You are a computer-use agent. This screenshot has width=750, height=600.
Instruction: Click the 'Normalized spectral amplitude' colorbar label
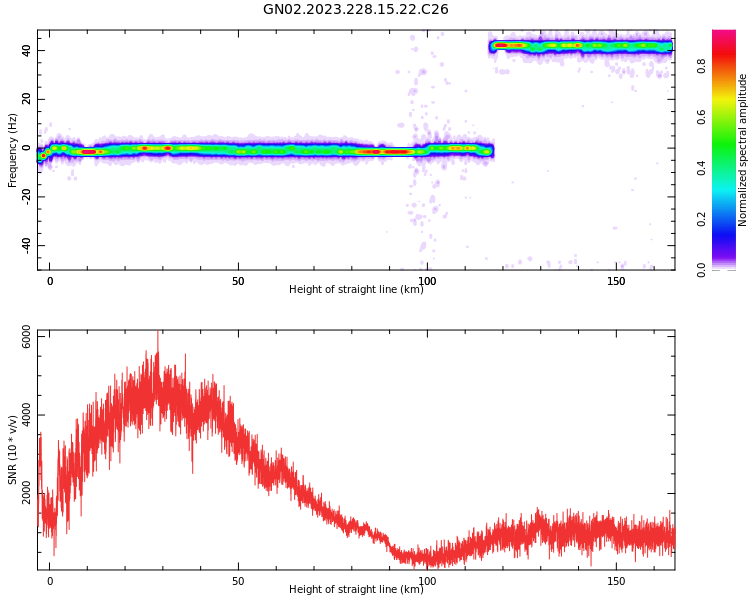pos(742,150)
